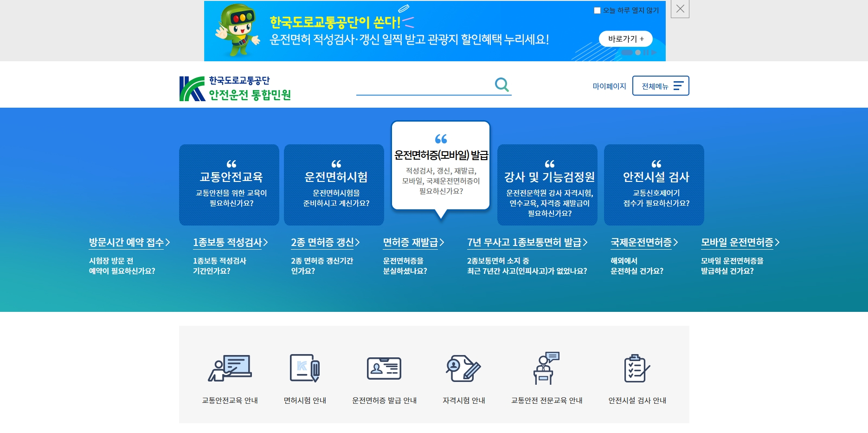
Task: Check 오늘 하루 열지 않기 box
Action: coord(597,10)
